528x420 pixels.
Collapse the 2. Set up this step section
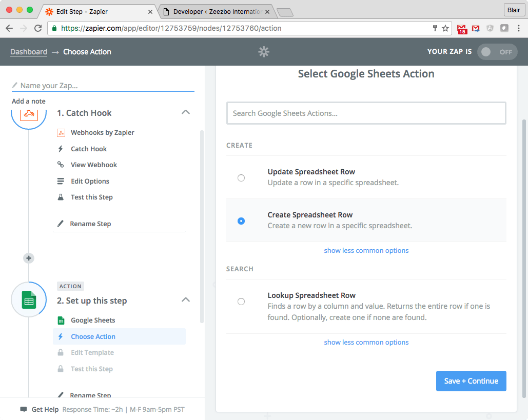coord(186,300)
